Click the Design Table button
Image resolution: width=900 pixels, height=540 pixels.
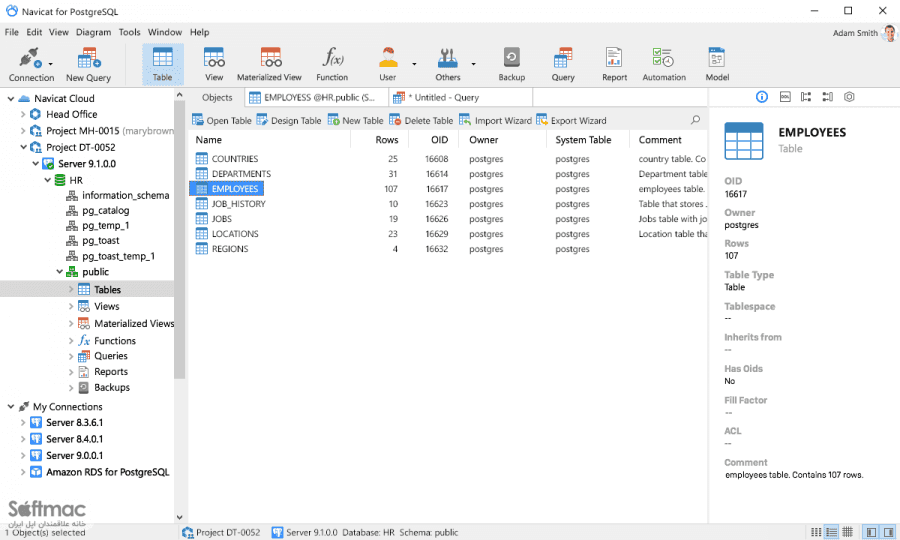pos(289,121)
